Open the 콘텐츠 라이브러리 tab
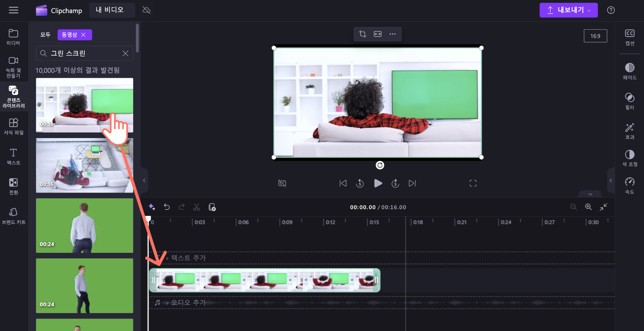Viewport: 644px width, 331px height. click(x=13, y=96)
